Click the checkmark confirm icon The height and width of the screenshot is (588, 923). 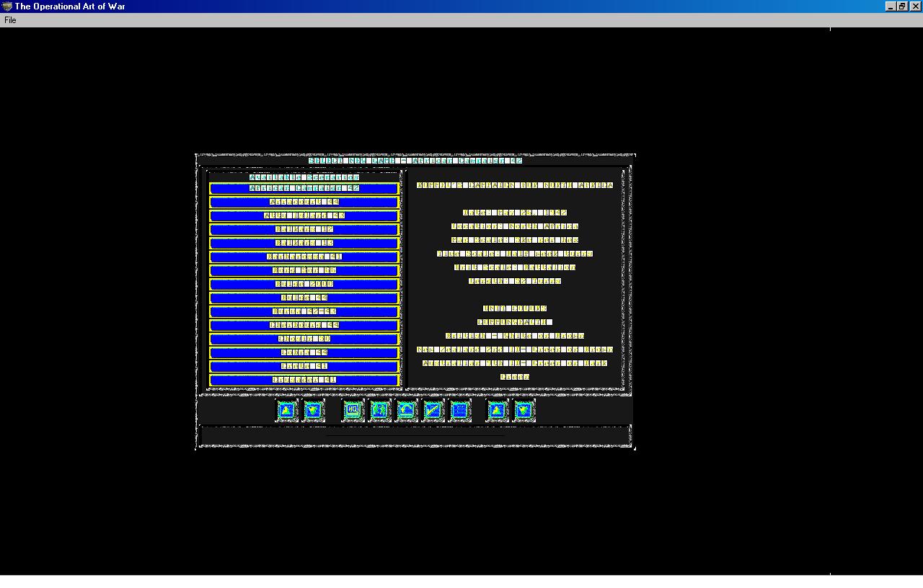pos(433,411)
